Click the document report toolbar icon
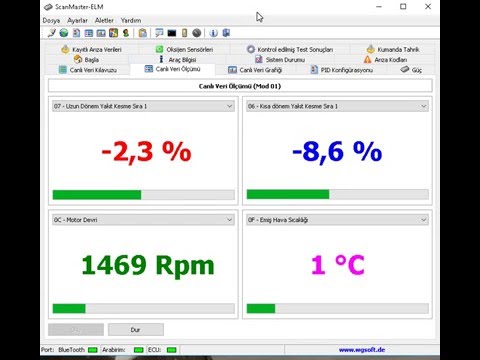This screenshot has height=360, width=480. (76, 33)
